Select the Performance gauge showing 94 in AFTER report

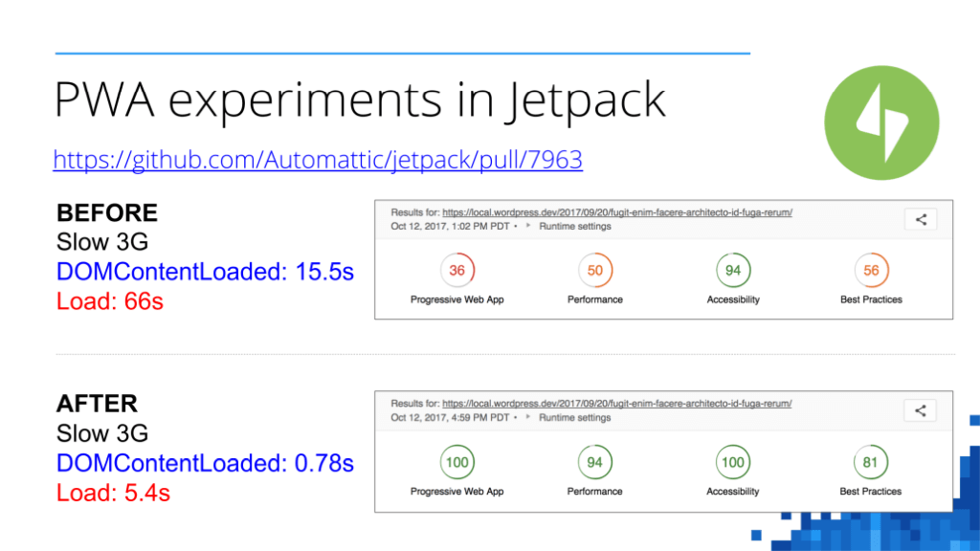(594, 462)
